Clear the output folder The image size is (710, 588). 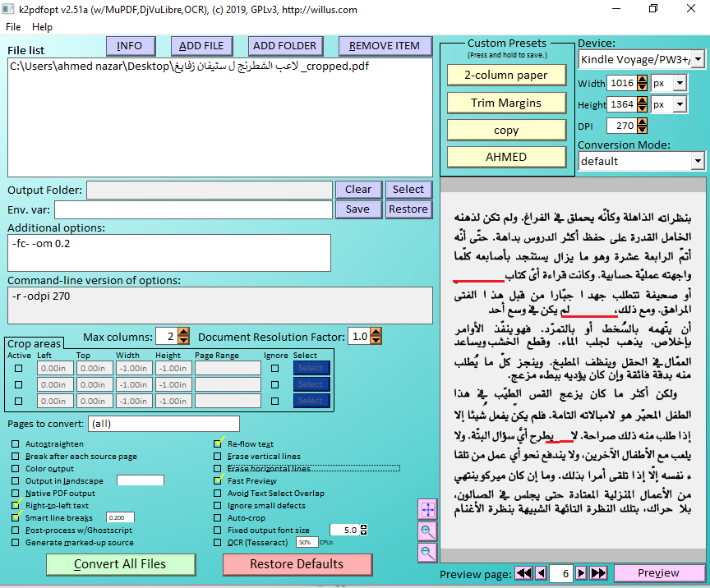[358, 190]
